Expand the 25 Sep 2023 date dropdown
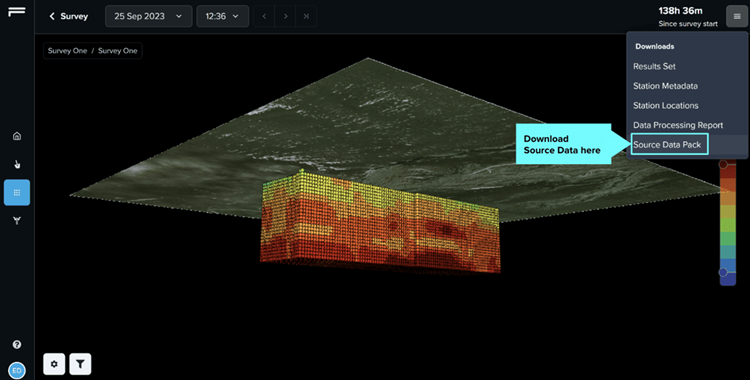Screen dimensions: 750x380 [149, 16]
